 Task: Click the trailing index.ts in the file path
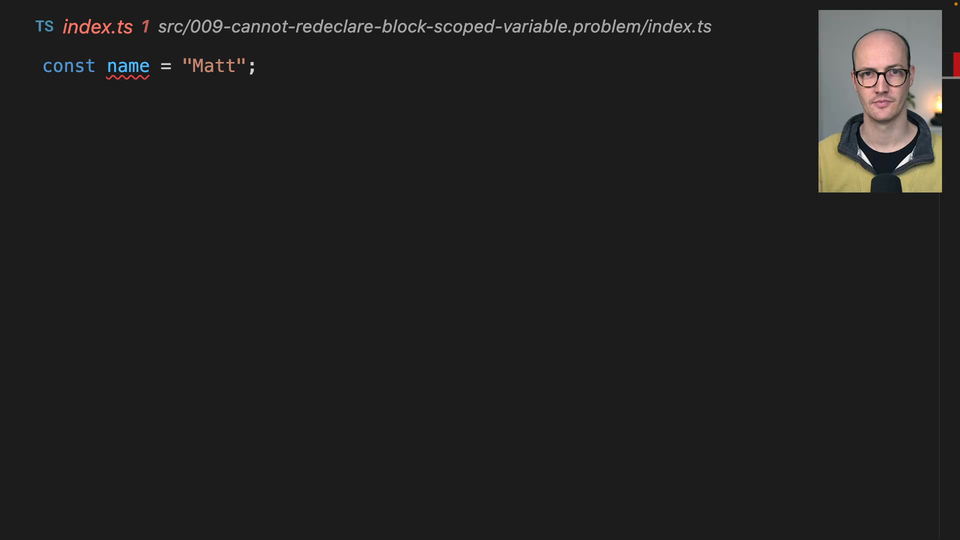click(x=679, y=27)
